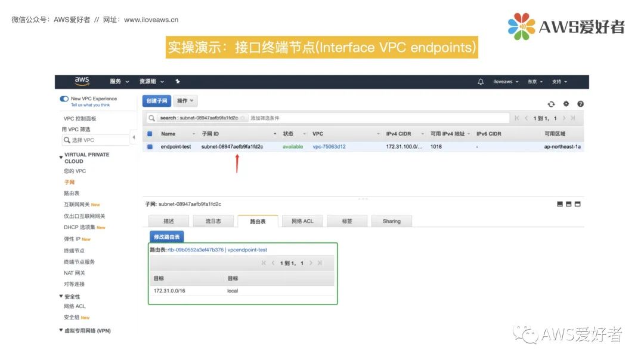Switch to the 标签 tab
644x363 pixels.
pos(347,221)
